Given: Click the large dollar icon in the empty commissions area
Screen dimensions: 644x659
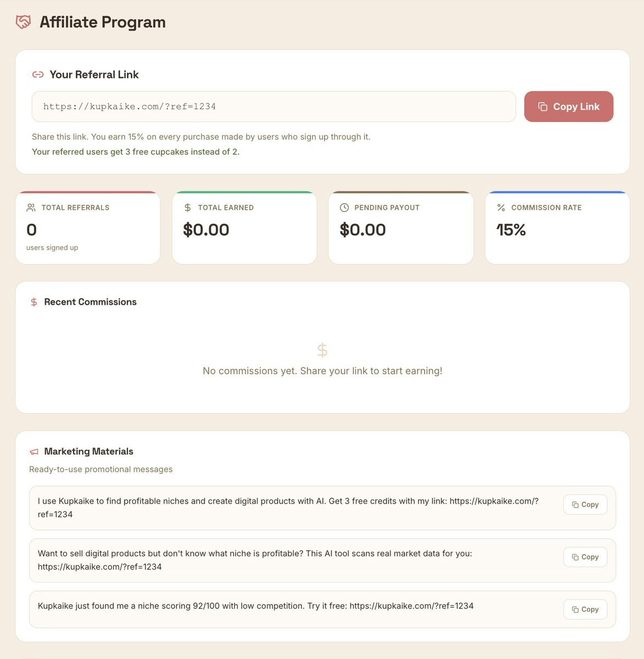Looking at the screenshot, I should (322, 350).
